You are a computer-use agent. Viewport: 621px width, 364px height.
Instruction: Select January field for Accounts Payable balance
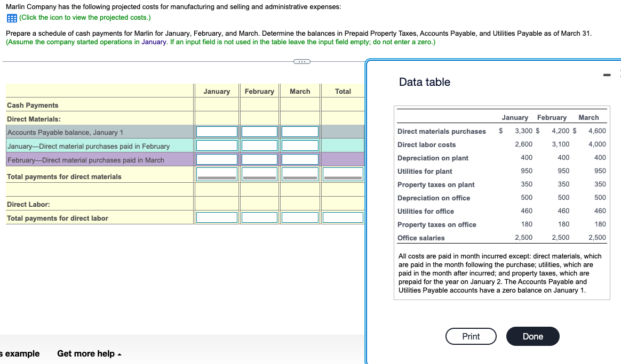[217, 132]
